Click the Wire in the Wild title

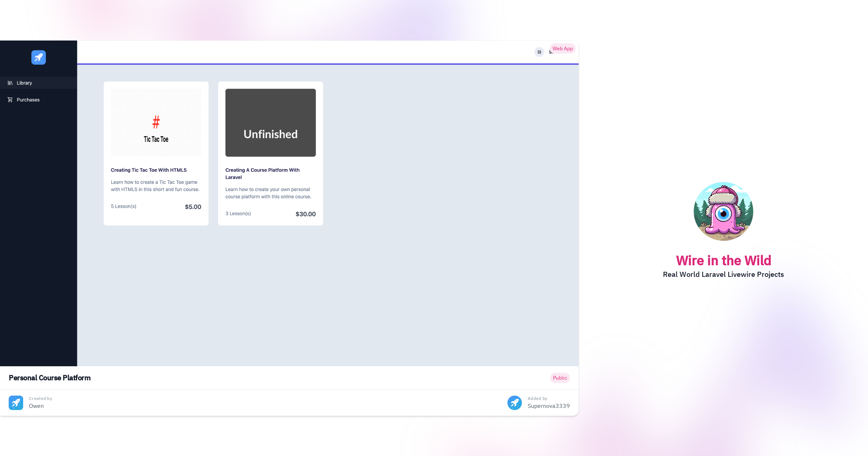click(x=724, y=261)
